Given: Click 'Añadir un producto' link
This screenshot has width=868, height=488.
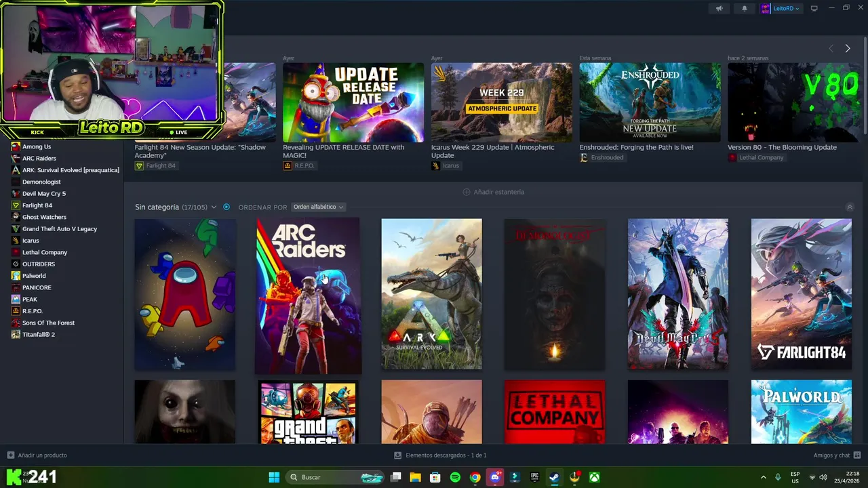Looking at the screenshot, I should pyautogui.click(x=37, y=455).
